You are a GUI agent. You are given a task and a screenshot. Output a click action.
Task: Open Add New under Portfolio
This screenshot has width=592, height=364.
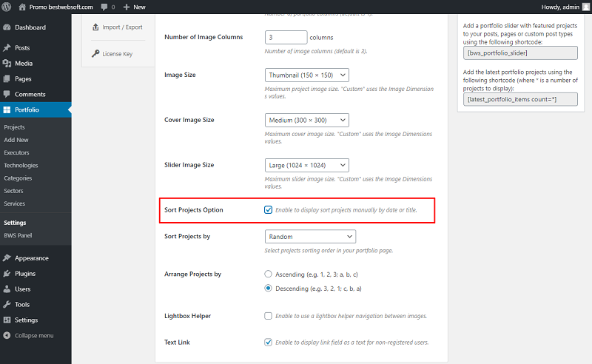click(x=16, y=140)
